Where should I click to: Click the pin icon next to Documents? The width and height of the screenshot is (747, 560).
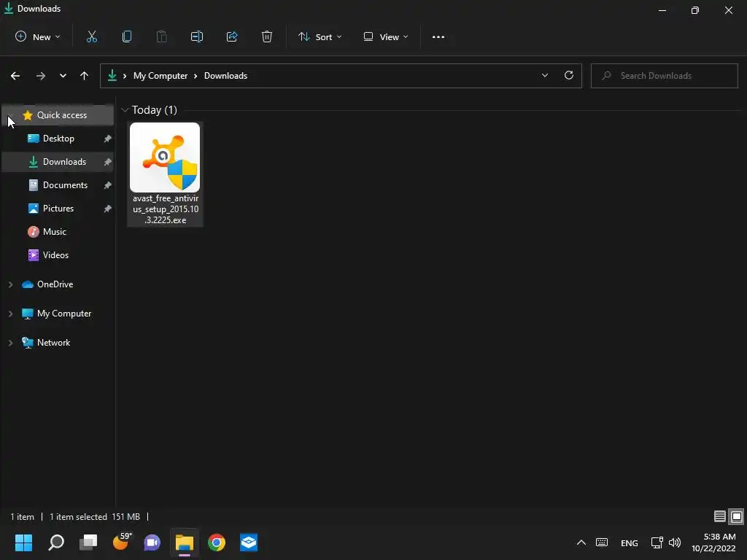[x=108, y=185]
